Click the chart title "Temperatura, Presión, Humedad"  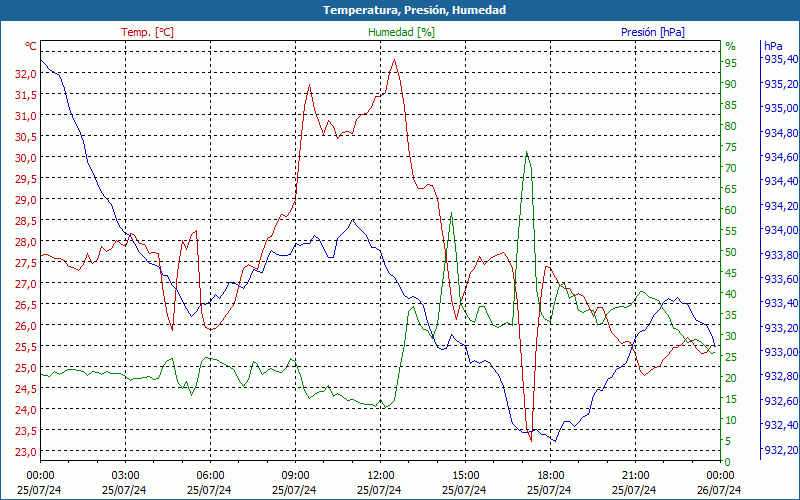point(414,10)
